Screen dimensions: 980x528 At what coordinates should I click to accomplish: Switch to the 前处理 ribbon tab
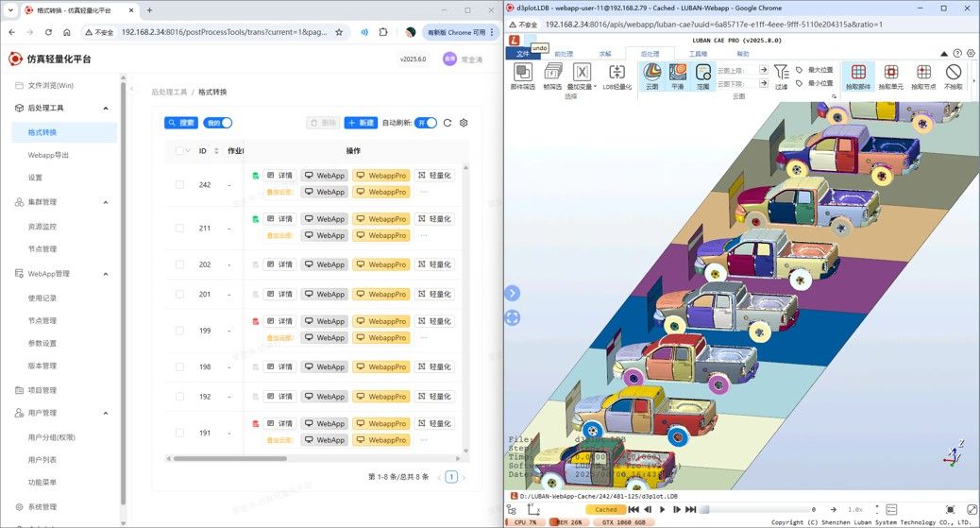(x=564, y=54)
